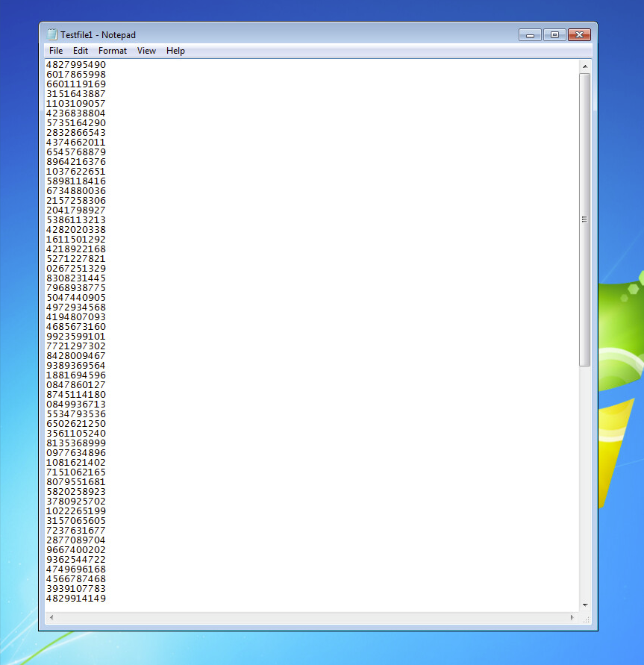
Task: Open the Help menu
Action: (x=175, y=51)
